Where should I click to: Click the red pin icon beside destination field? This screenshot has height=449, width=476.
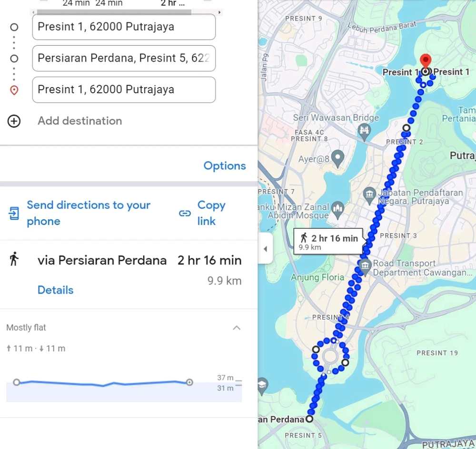14,90
